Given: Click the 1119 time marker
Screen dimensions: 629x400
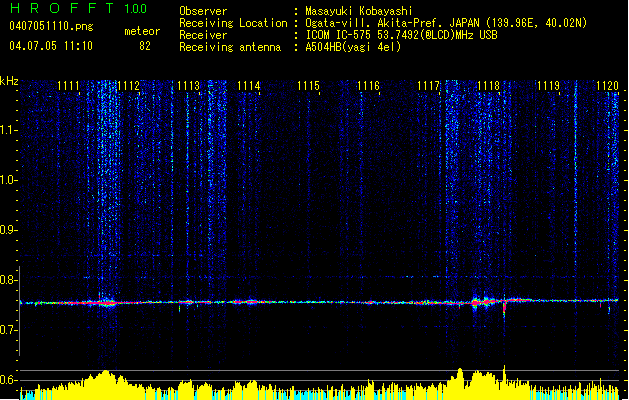Looking at the screenshot, I should (548, 86).
